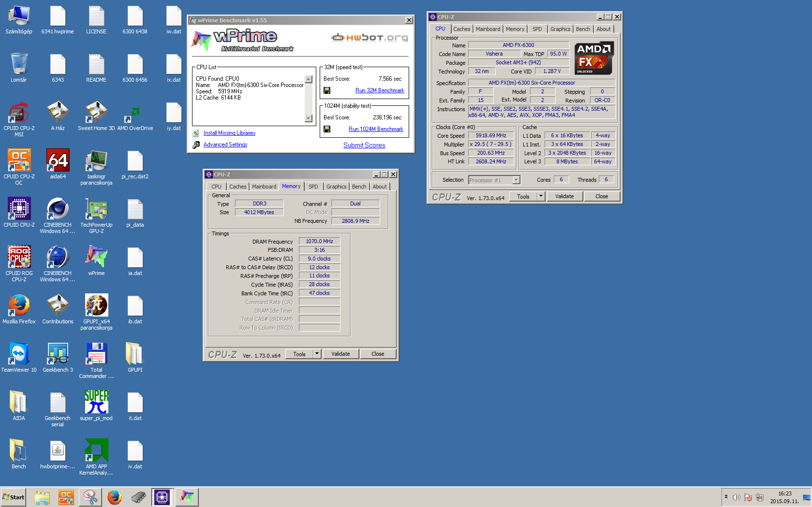812x507 pixels.
Task: Open the hwbotprime desktop file
Action: pos(58,455)
